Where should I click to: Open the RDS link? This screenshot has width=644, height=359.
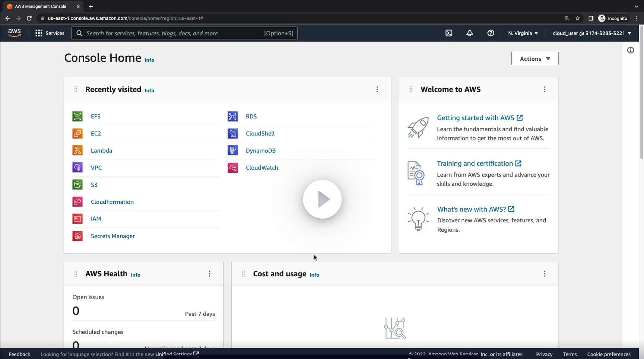(x=251, y=117)
